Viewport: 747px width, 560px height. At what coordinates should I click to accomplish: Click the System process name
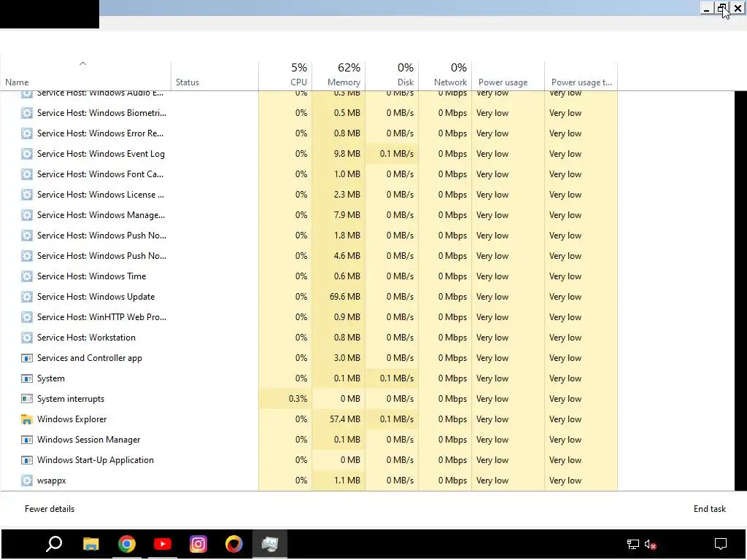[x=51, y=378]
